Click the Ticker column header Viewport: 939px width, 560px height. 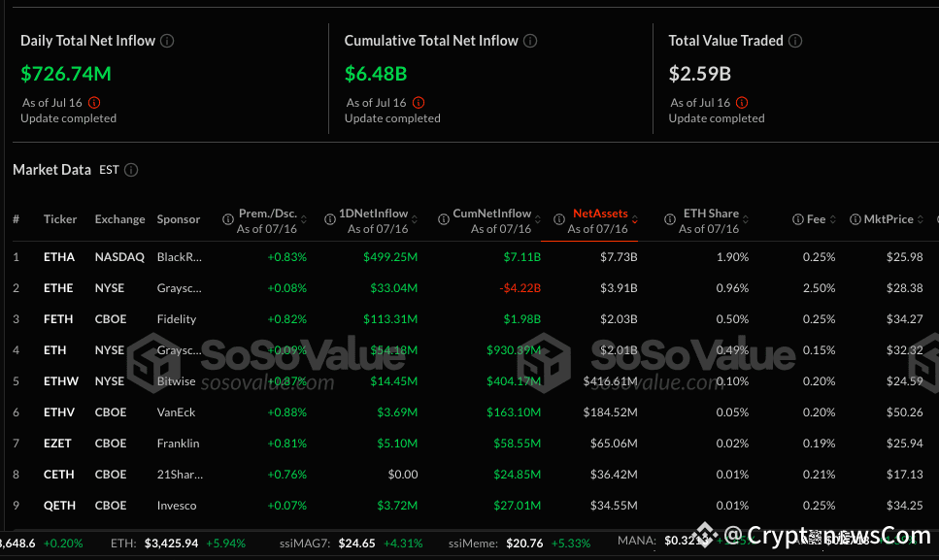(60, 219)
